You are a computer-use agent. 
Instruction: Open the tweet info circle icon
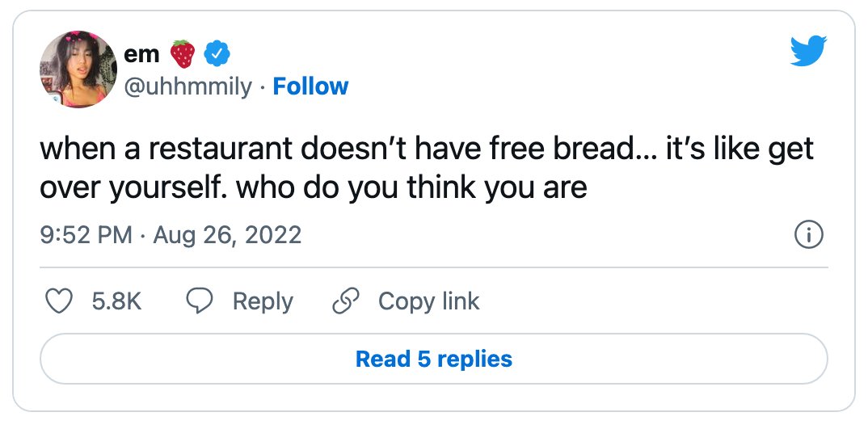click(809, 235)
